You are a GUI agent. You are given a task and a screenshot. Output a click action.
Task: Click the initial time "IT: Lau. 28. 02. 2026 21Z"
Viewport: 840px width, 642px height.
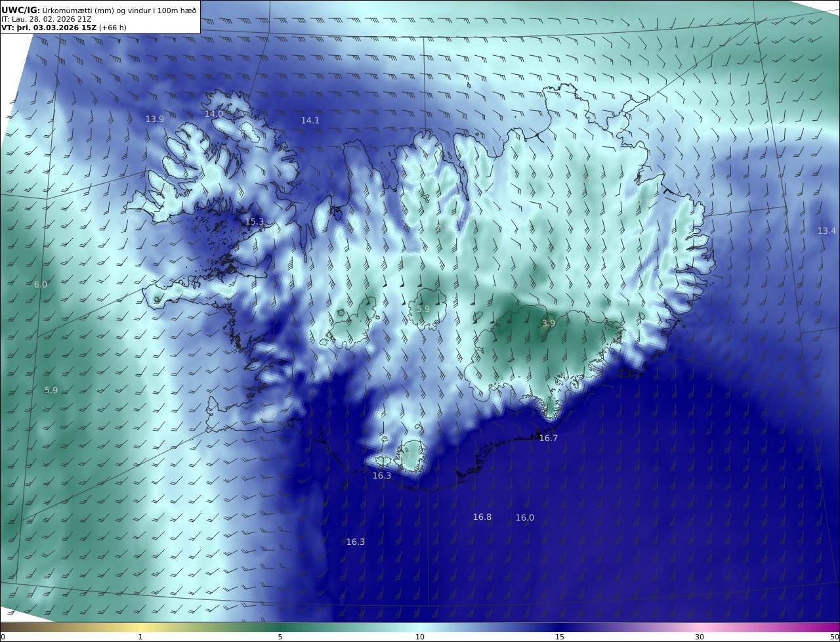tap(47, 19)
